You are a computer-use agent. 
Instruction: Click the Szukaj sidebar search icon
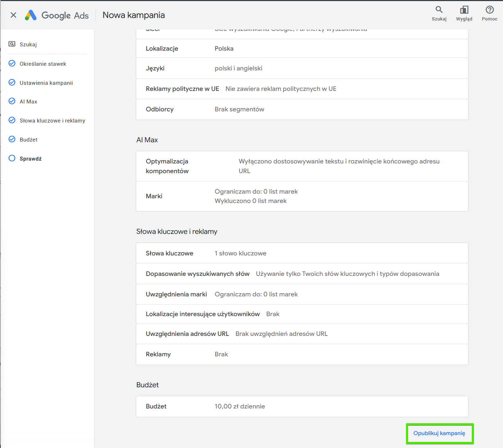click(x=12, y=44)
